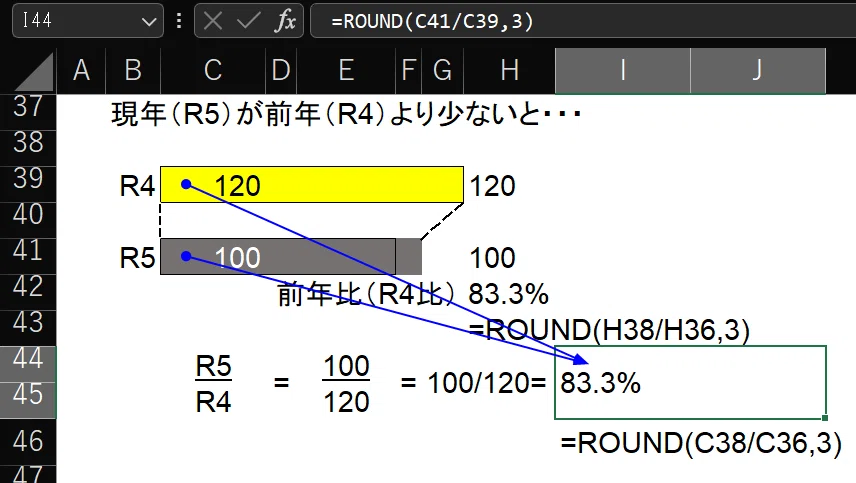Click the R5 label in row 41

137,258
